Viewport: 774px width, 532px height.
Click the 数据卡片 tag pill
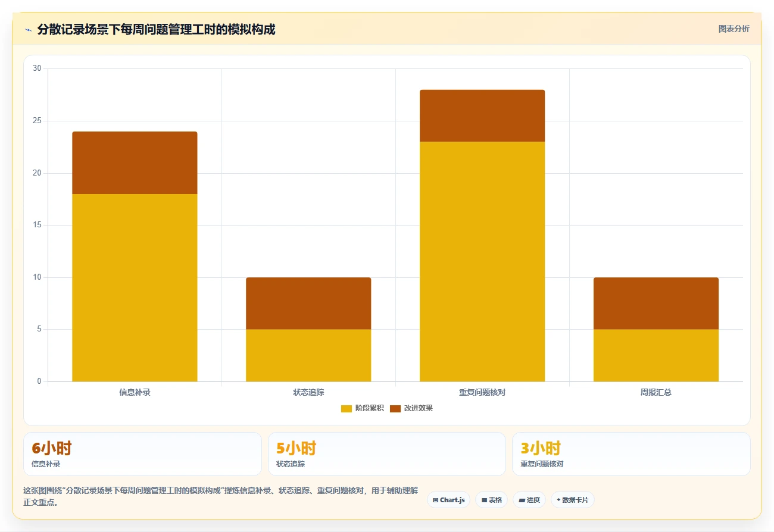[572, 500]
